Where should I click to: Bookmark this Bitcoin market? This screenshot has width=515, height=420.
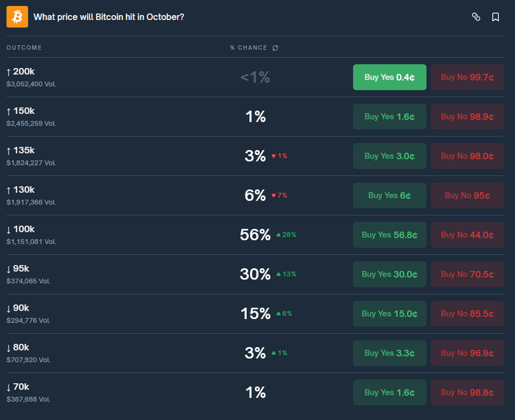coord(496,17)
